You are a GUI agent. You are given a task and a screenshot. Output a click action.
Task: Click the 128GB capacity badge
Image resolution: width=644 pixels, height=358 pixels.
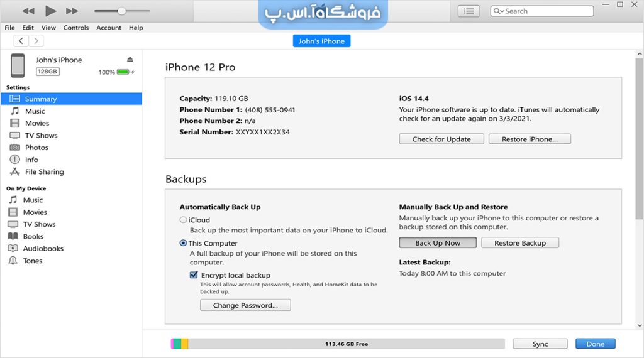(48, 72)
